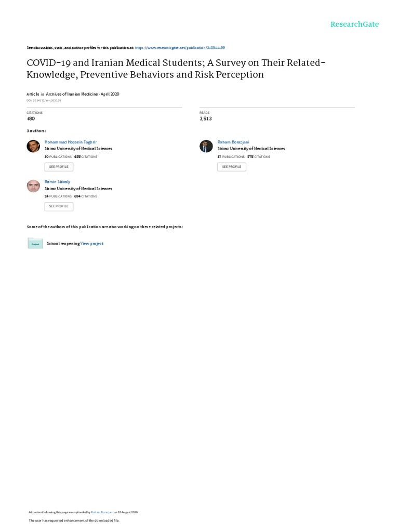Click Mohammad Hossein Taghrir's profile photo
Image resolution: width=399 pixels, height=532 pixels.
[x=33, y=146]
